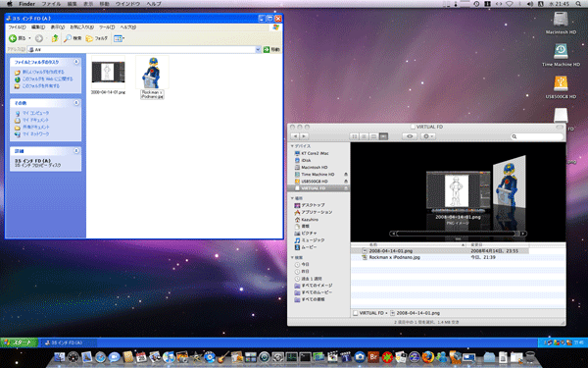
Task: Select KT Core2 iMac in Finder sidebar
Action: (x=315, y=153)
